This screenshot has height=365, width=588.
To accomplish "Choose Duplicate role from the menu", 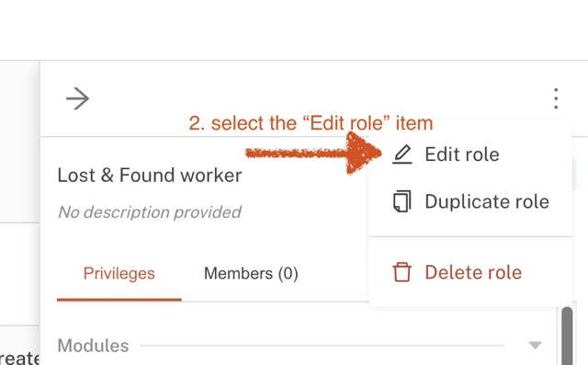I will (x=470, y=201).
